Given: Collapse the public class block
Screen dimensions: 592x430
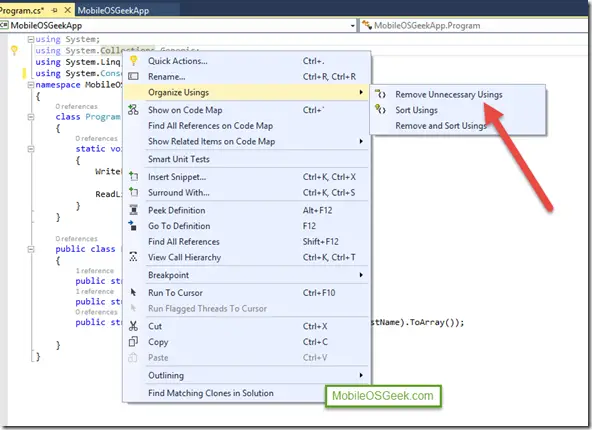Looking at the screenshot, I should [31, 249].
